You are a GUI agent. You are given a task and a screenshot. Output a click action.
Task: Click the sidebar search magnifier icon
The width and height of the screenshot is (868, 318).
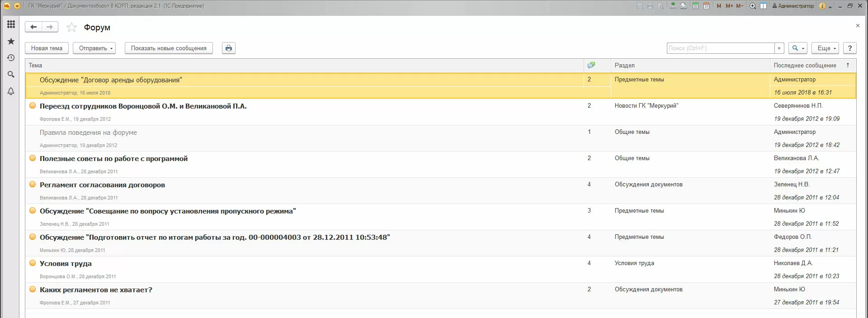point(11,75)
